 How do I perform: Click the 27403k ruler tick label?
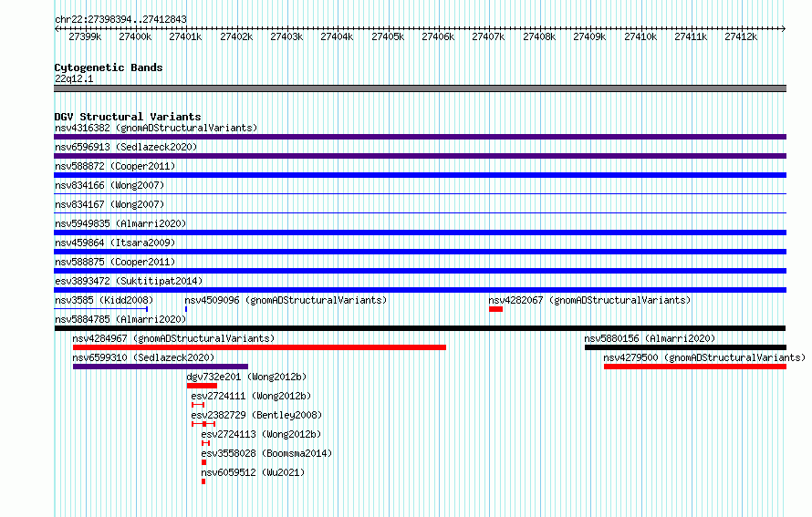(x=286, y=36)
